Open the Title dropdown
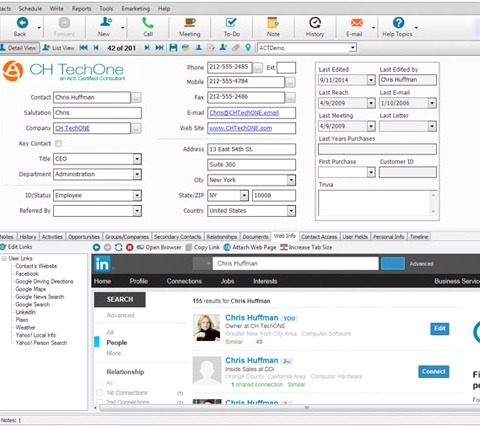Image resolution: width=480 pixels, height=429 pixels. pyautogui.click(x=137, y=159)
